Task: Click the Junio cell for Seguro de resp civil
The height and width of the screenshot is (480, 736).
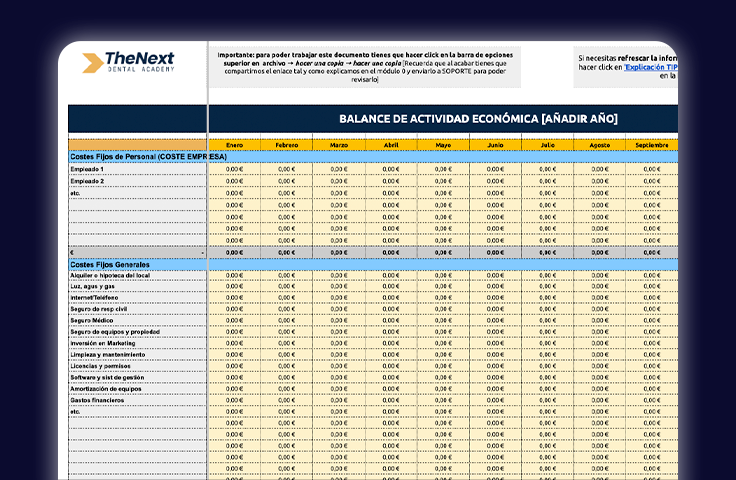Action: coord(495,309)
